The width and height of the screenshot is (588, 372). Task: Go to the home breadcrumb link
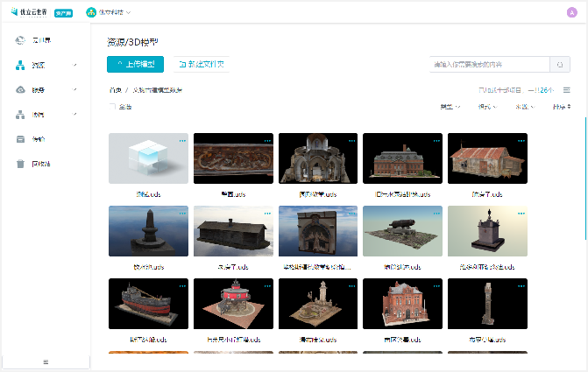click(x=116, y=90)
